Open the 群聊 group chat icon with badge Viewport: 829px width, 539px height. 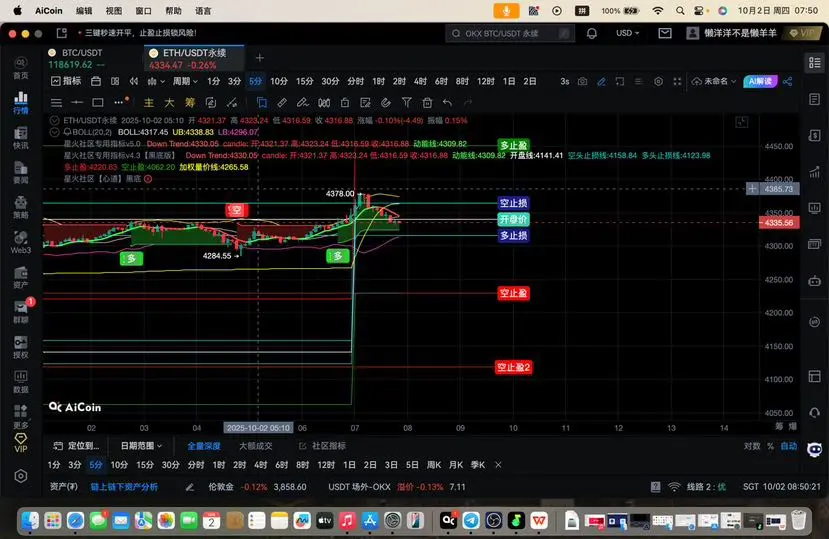[21, 312]
